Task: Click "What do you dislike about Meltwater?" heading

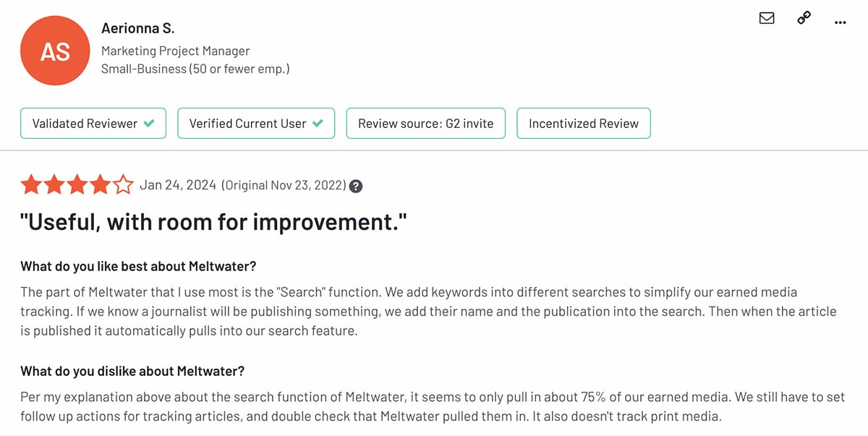Action: 132,371
